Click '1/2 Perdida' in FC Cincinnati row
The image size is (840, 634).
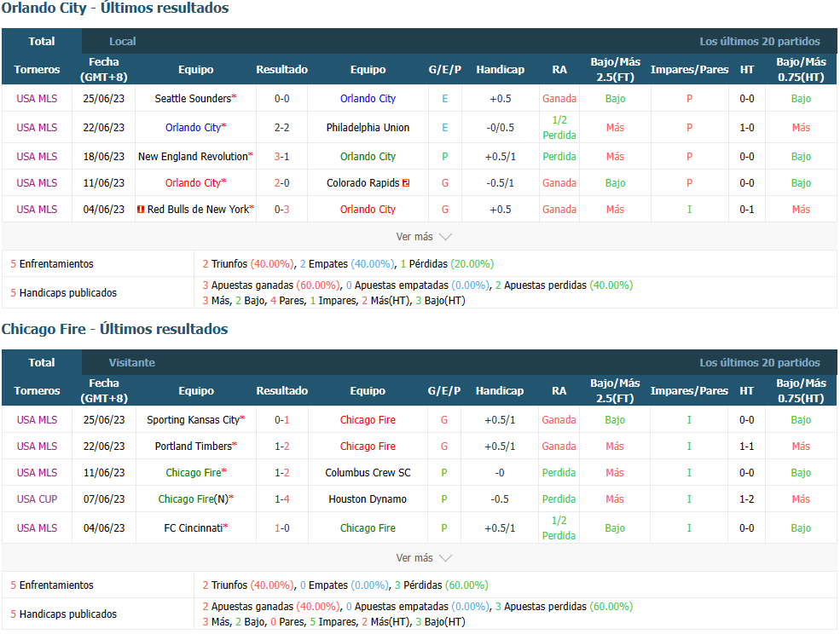(x=559, y=528)
